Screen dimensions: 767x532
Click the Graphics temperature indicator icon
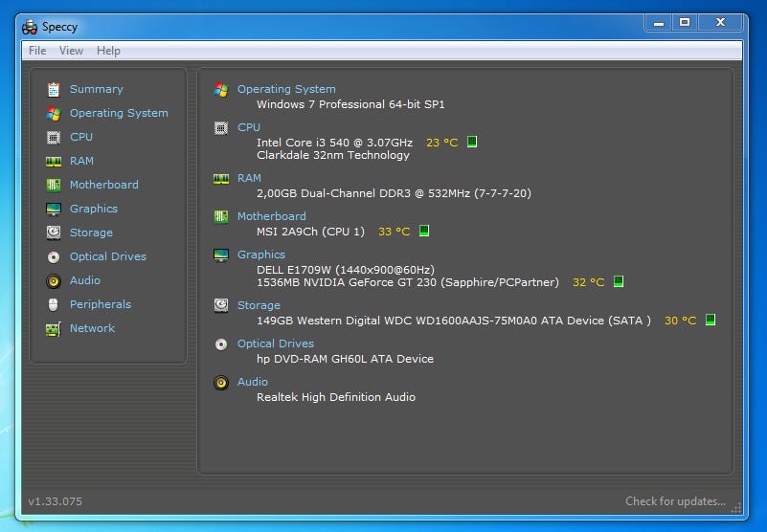point(619,282)
